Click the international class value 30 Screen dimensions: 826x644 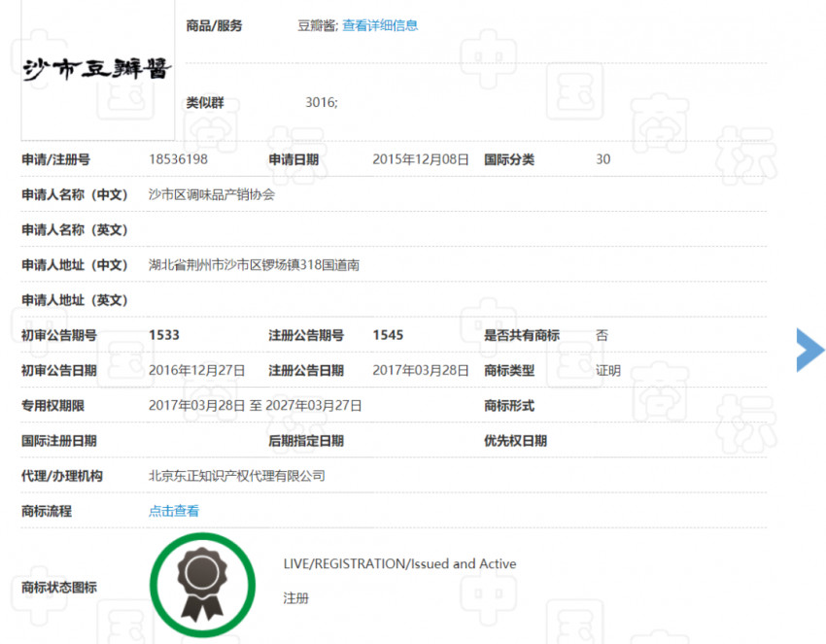click(602, 159)
